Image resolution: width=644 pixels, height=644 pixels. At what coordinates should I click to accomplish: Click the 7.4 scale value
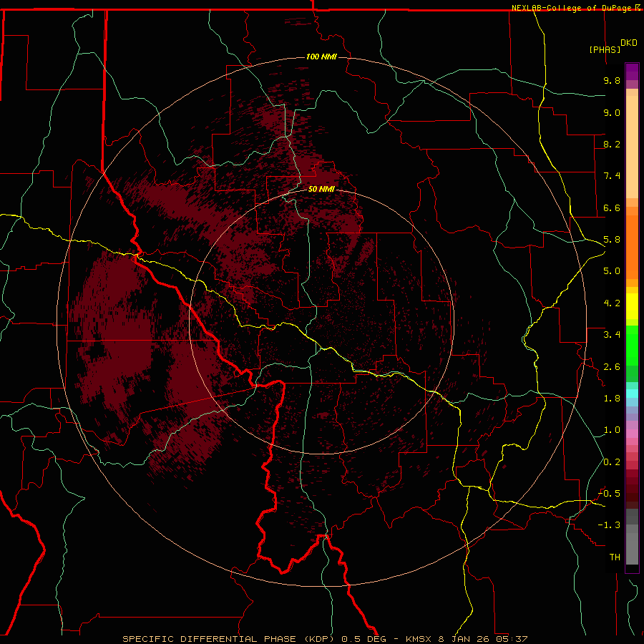coord(612,176)
